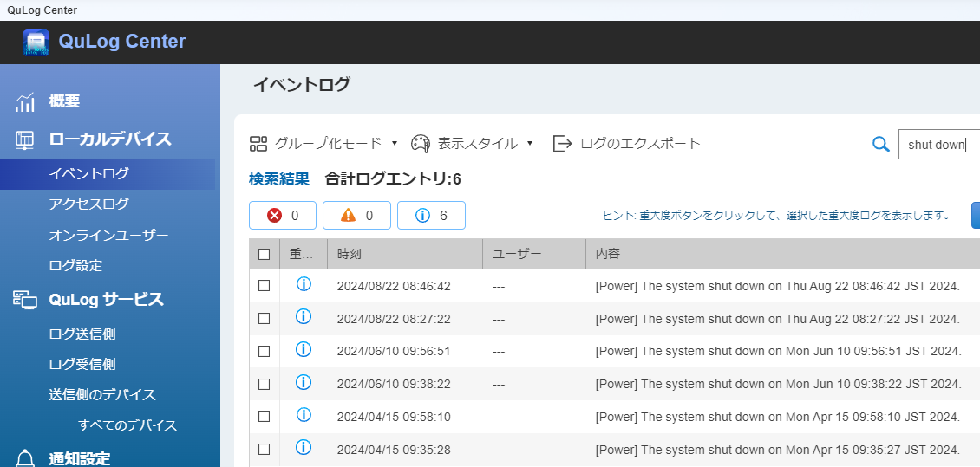Click the 検索結果 link

[278, 180]
